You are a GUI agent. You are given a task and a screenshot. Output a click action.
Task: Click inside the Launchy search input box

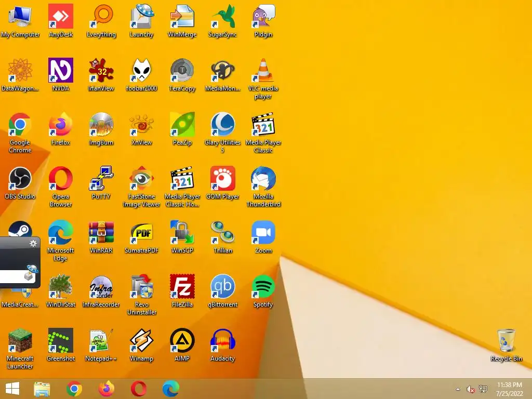(x=12, y=276)
